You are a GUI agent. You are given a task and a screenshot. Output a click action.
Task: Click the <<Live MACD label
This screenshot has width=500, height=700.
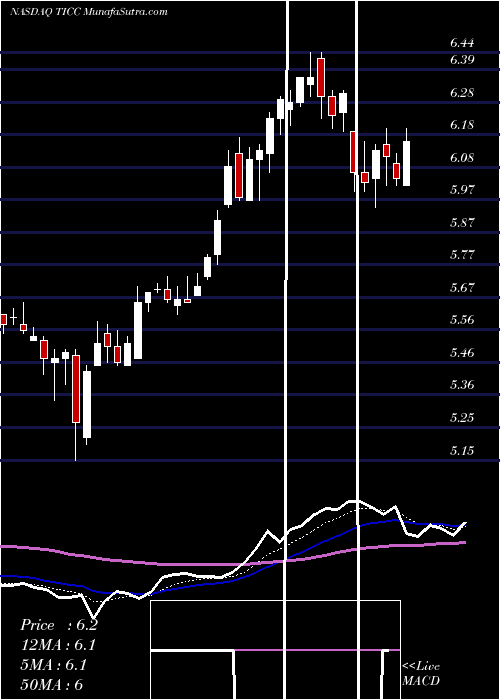pyautogui.click(x=421, y=674)
